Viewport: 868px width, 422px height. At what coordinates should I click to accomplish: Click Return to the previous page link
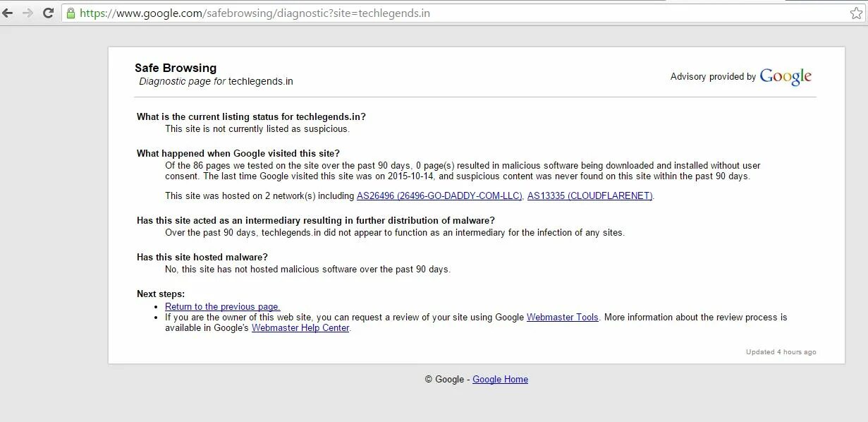pyautogui.click(x=223, y=306)
